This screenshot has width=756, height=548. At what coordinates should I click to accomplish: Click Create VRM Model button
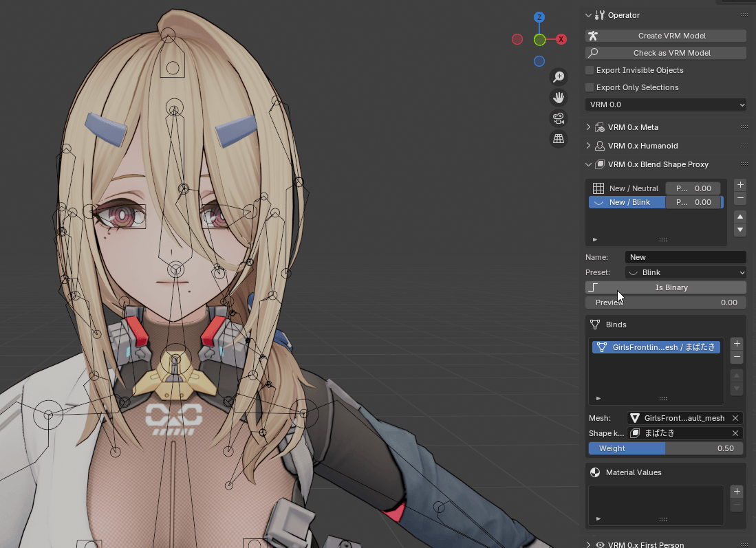(x=665, y=36)
